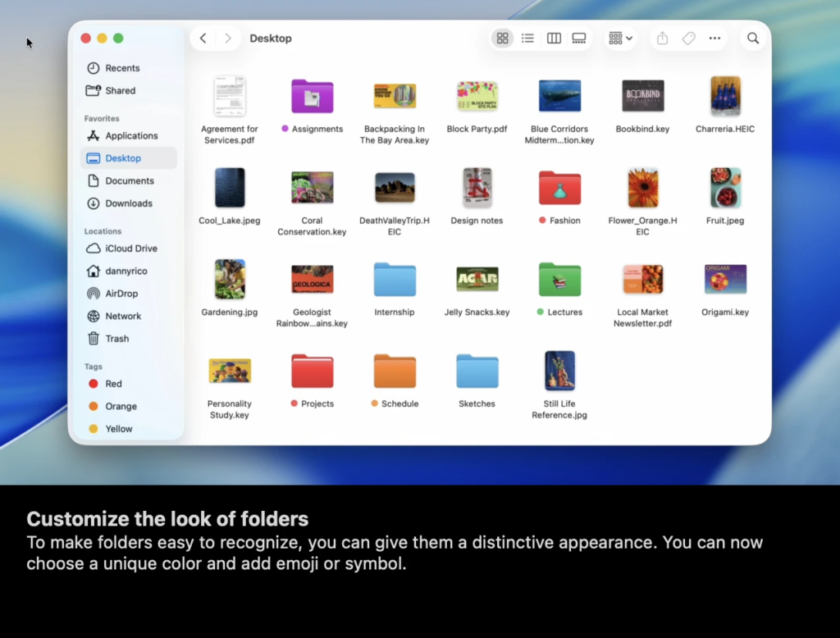Select iCloud Drive under Locations
Screen dimensions: 840x638
[x=130, y=248]
